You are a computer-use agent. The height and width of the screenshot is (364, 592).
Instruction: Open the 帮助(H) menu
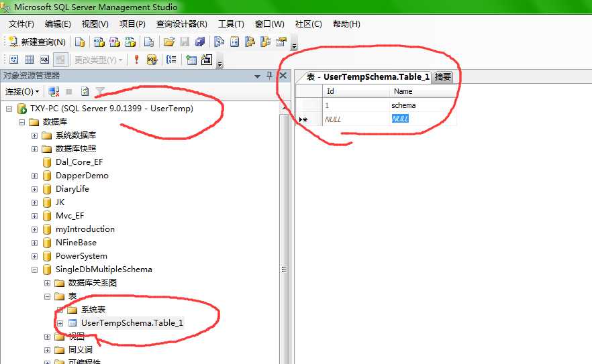pyautogui.click(x=346, y=24)
